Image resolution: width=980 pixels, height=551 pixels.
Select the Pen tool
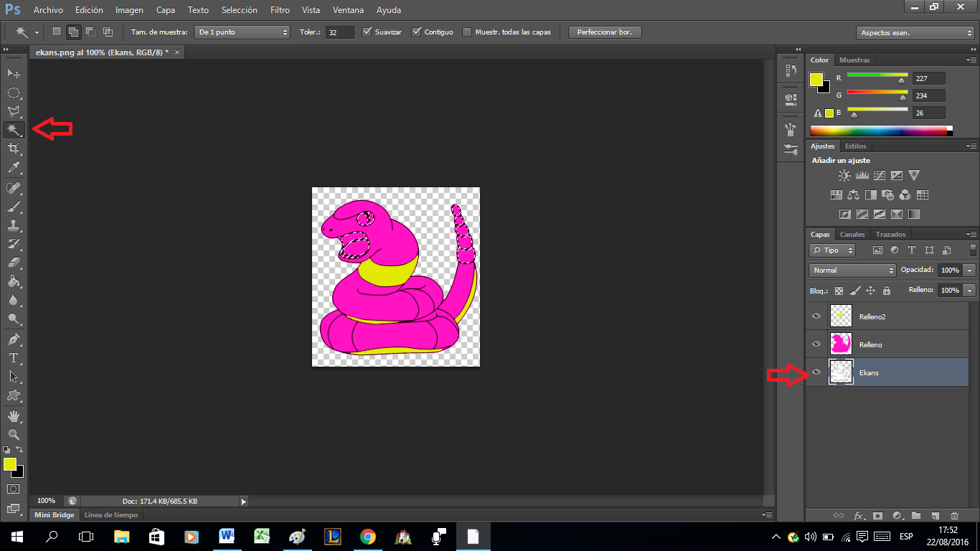[14, 339]
